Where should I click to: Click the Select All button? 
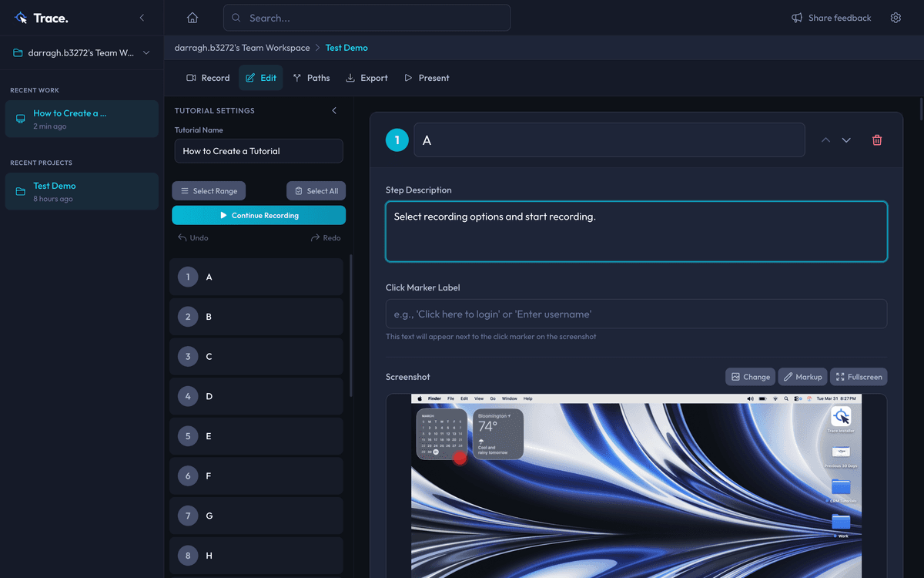click(x=316, y=191)
